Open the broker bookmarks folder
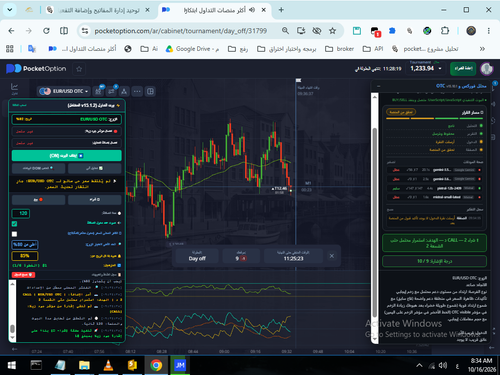This screenshot has width=500, height=375. click(339, 49)
